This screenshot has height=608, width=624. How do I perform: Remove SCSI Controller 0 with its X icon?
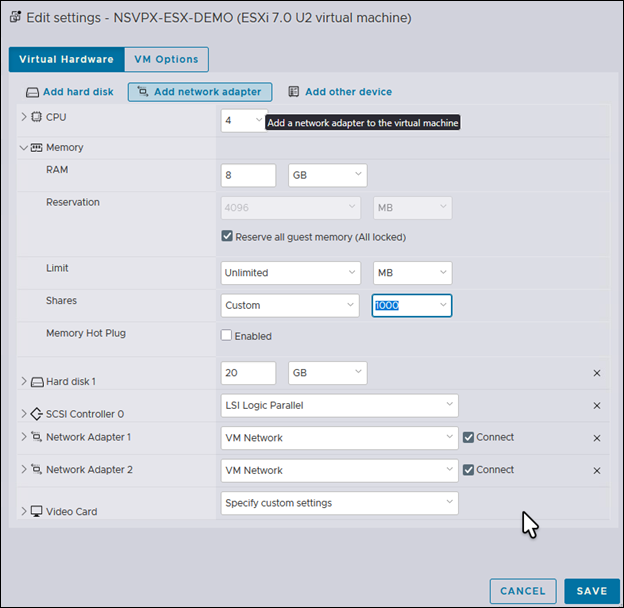pos(597,405)
